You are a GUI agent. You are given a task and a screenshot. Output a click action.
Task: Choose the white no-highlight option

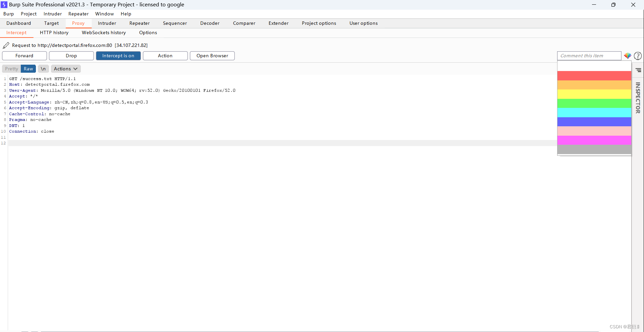pyautogui.click(x=594, y=66)
